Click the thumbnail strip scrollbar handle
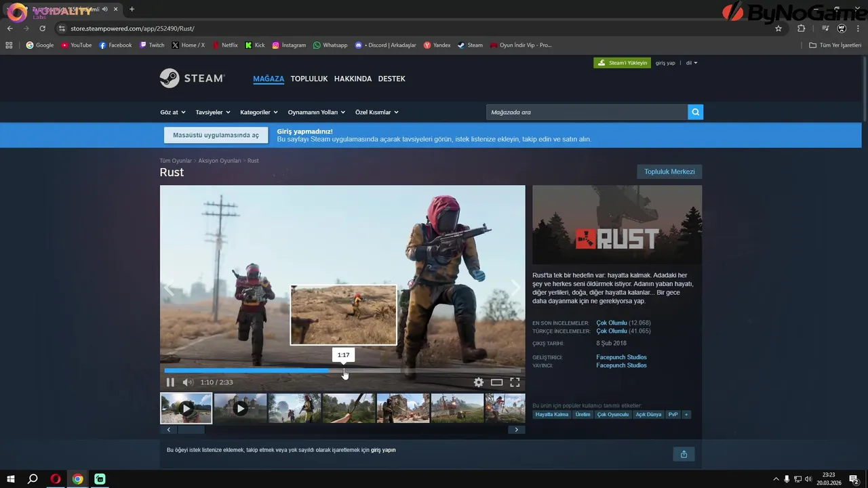Screen dimensions: 868x488 [191, 430]
